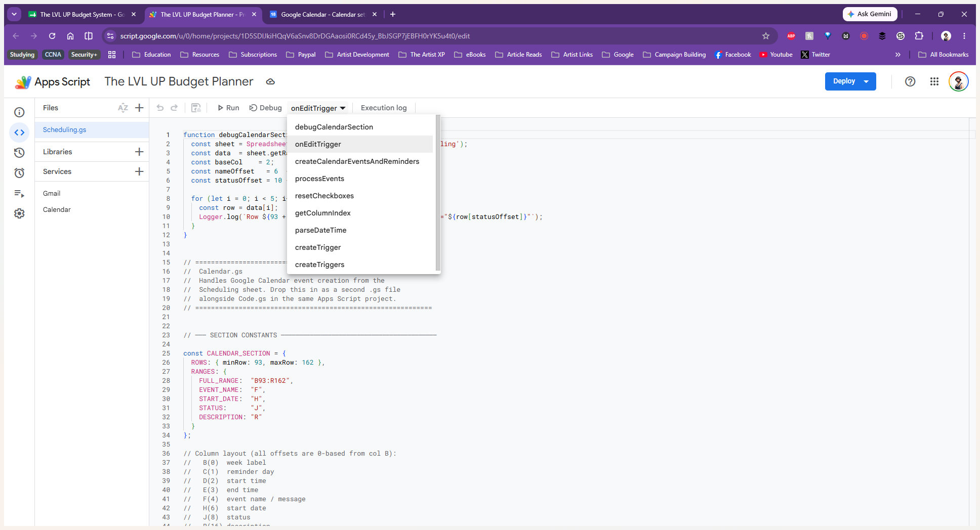Switch to The LVL UP Budget System tab
The width and height of the screenshot is (980, 530).
tap(82, 15)
